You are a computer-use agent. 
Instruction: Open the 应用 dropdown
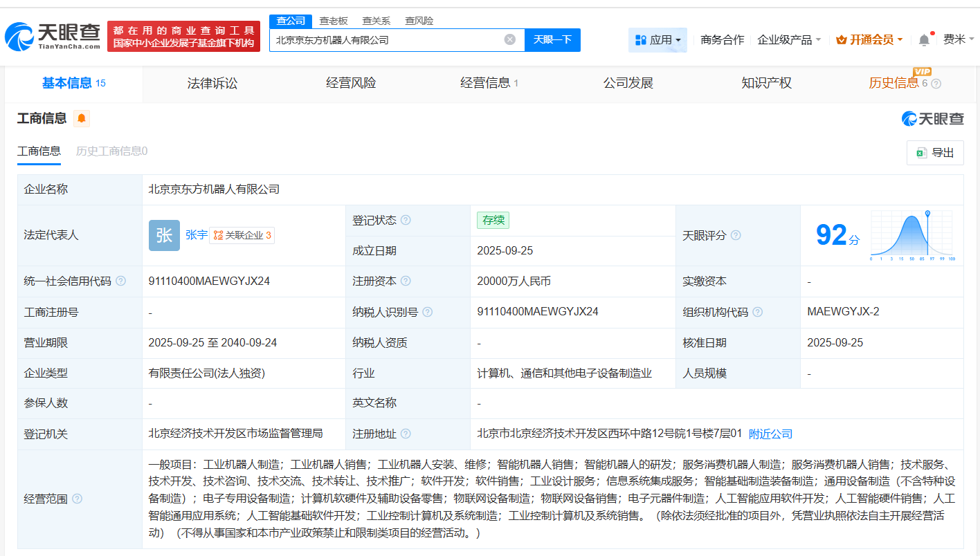pyautogui.click(x=657, y=39)
